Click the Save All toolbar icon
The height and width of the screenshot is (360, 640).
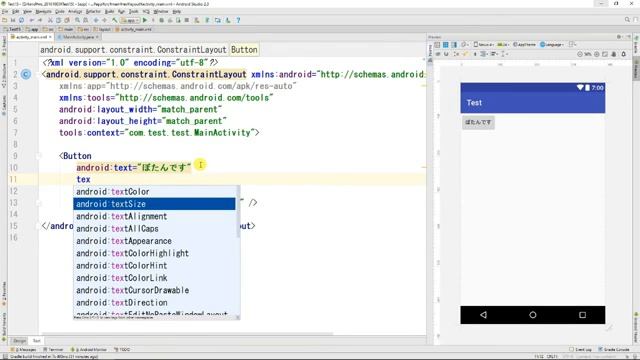coord(13,20)
